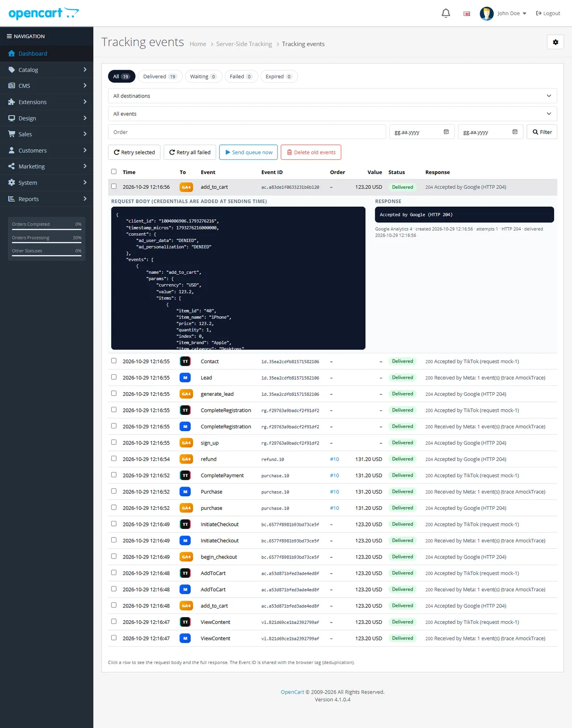The image size is (572, 728).
Task: Focus the Order filter input field
Action: [x=247, y=132]
